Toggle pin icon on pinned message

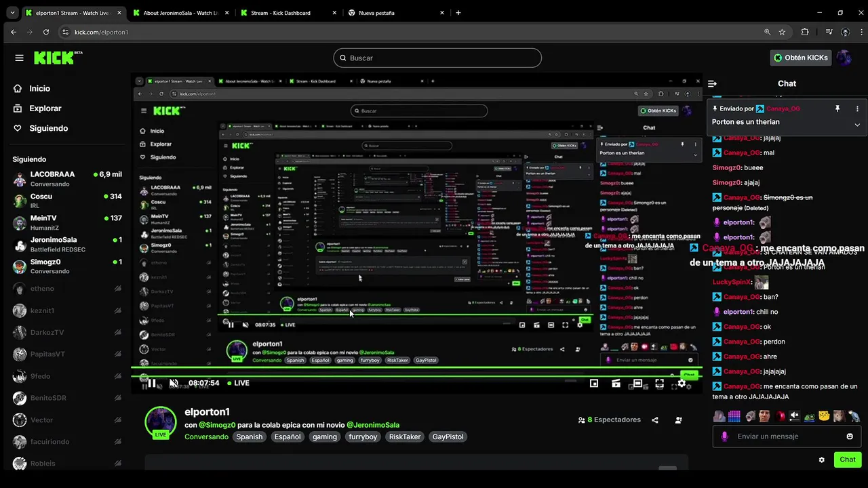837,108
